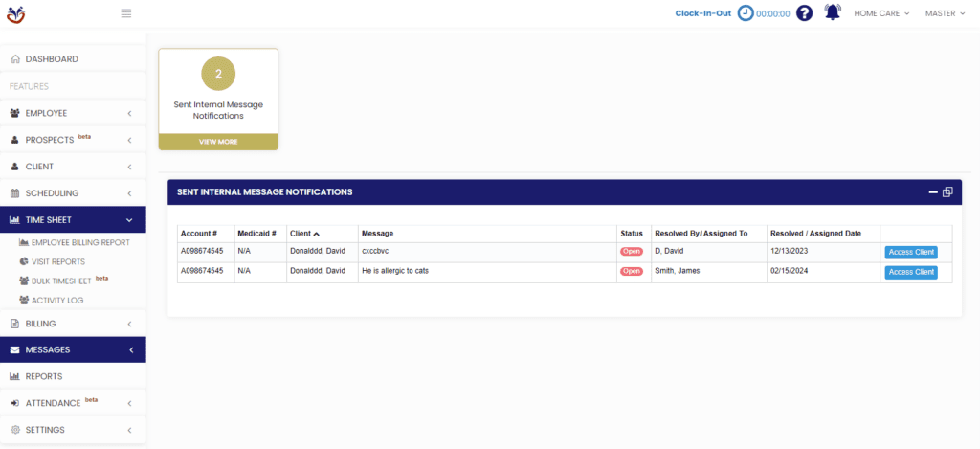Click the Clock-In-Out clock icon
Viewport: 980px width, 449px height.
point(746,13)
